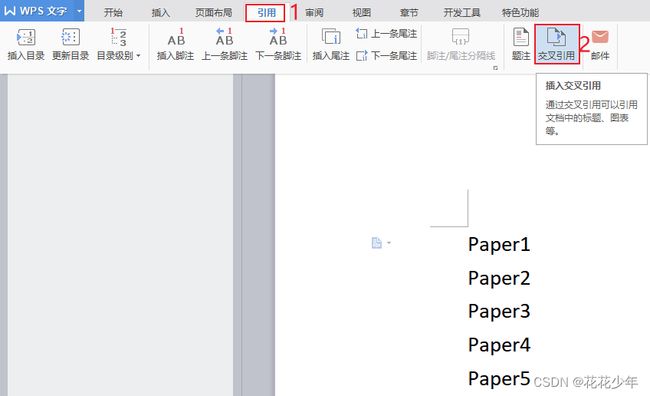Go to Previous Footnote (上一条脚注)
Viewport: 650px width, 396px height.
(224, 45)
